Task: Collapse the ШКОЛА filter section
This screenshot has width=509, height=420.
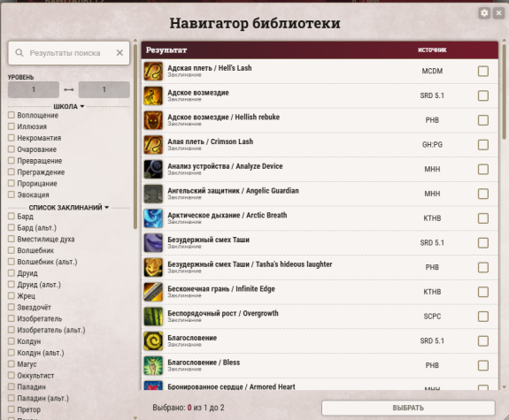Action: click(x=68, y=106)
